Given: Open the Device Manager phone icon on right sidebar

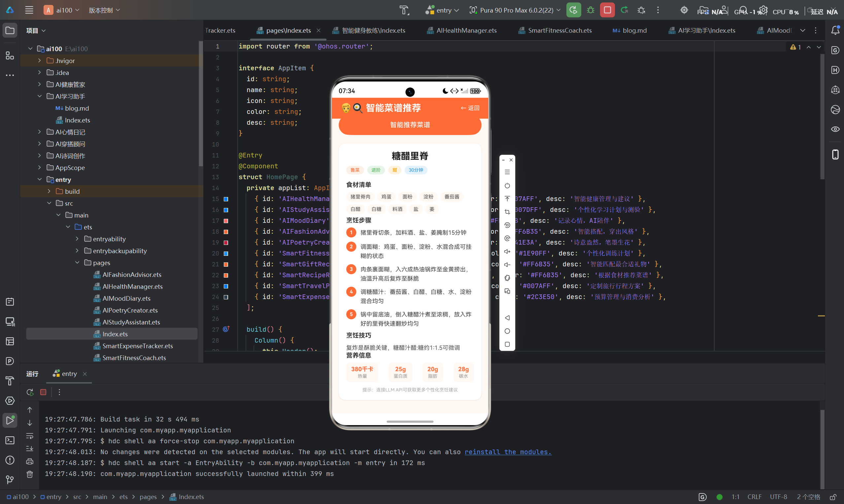Looking at the screenshot, I should (835, 154).
